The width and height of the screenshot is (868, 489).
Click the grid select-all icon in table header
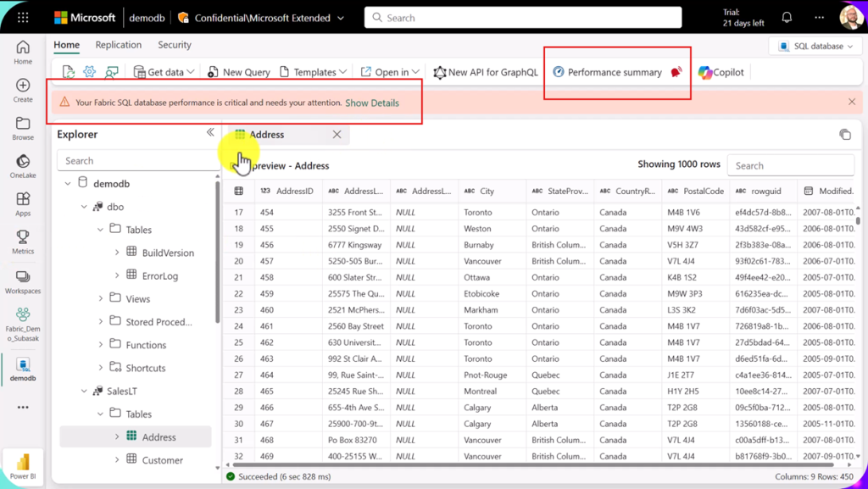(238, 191)
